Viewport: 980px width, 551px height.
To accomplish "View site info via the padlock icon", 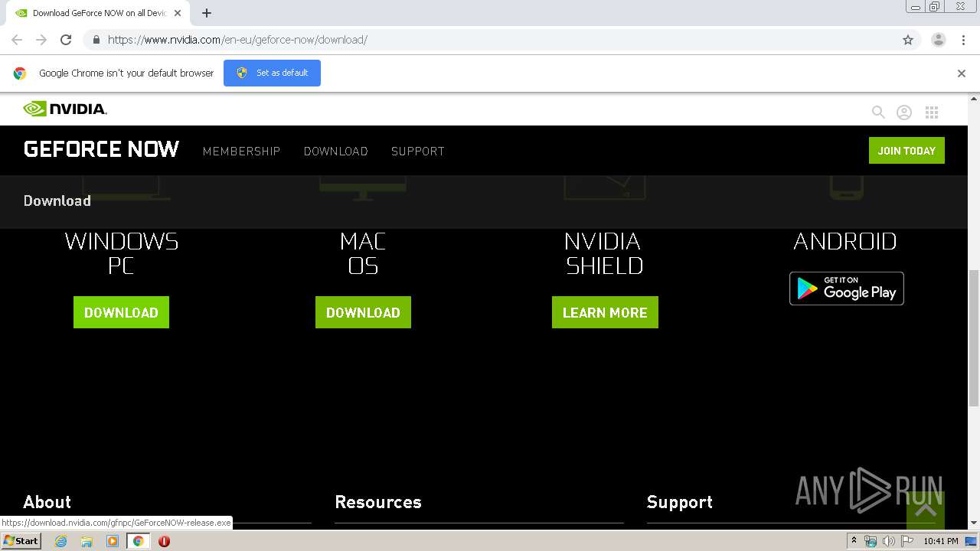I will (96, 40).
